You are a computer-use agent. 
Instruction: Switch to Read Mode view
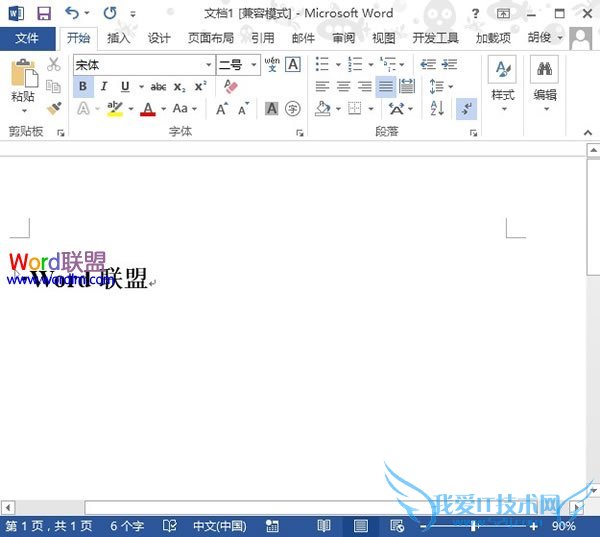click(x=324, y=526)
